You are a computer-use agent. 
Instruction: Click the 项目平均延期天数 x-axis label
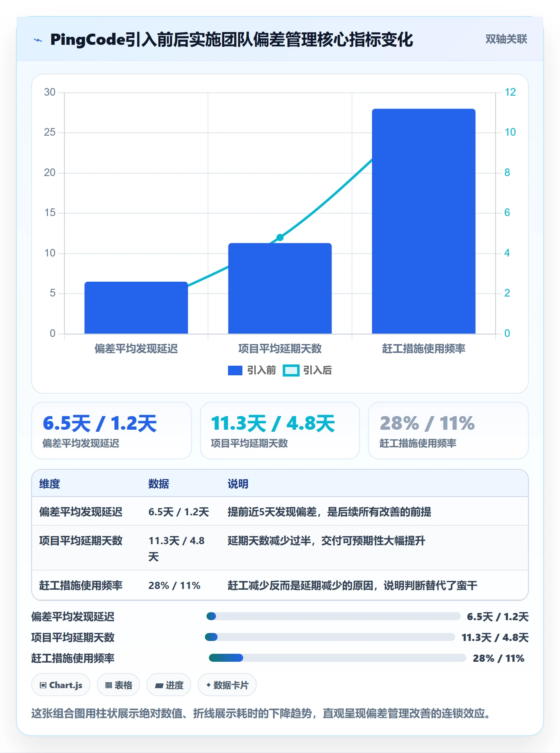coord(280,348)
